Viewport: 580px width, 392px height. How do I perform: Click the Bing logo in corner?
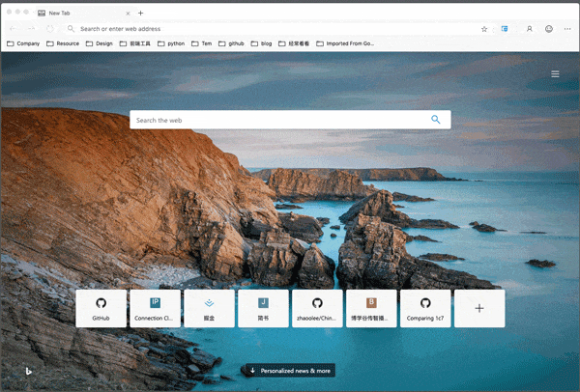(28, 372)
